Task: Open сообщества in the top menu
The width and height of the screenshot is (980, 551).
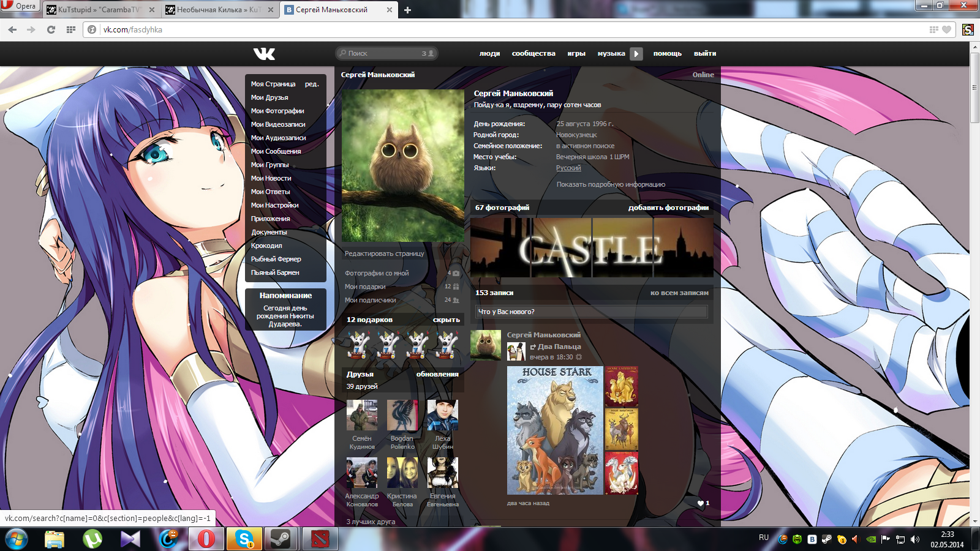Action: tap(533, 53)
